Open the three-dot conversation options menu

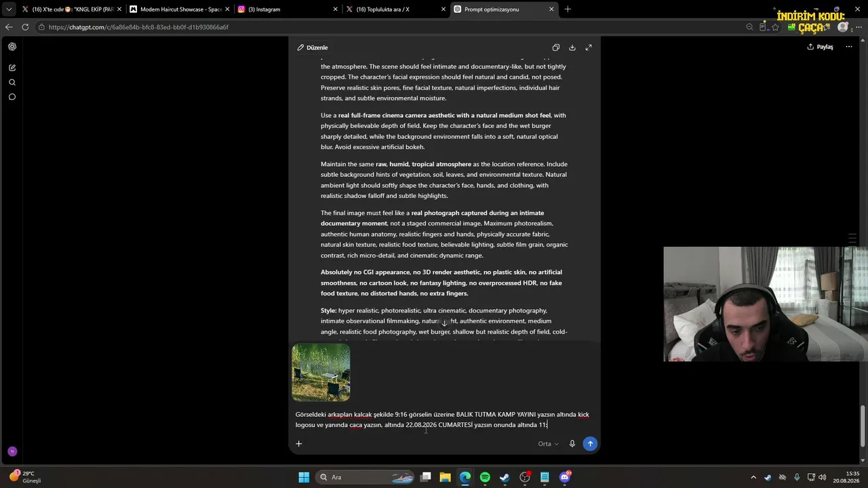click(848, 47)
